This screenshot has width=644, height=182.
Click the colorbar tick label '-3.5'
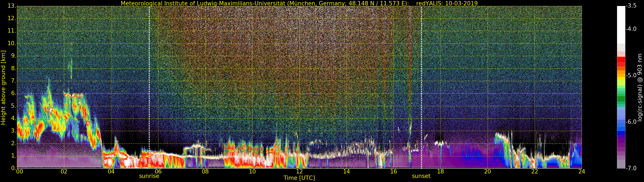point(631,6)
